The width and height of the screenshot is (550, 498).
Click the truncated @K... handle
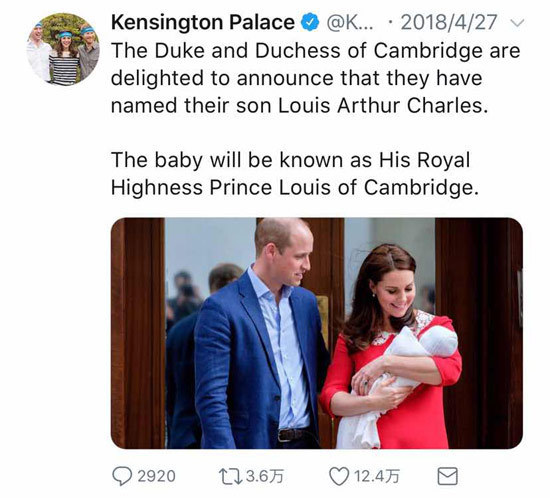[x=350, y=23]
